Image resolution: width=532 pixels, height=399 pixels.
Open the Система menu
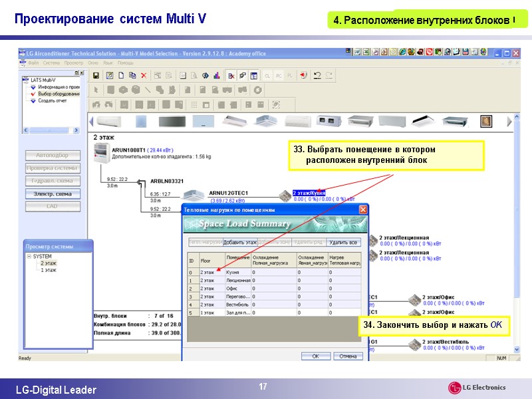point(51,63)
